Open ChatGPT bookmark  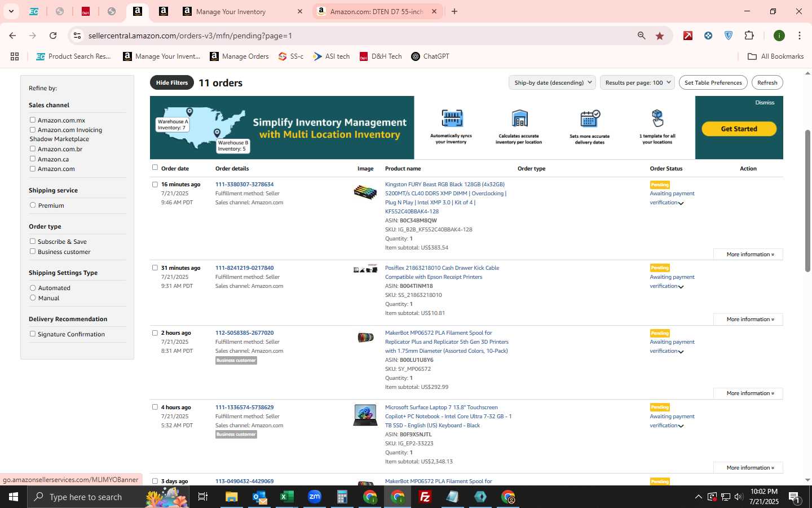(x=430, y=56)
